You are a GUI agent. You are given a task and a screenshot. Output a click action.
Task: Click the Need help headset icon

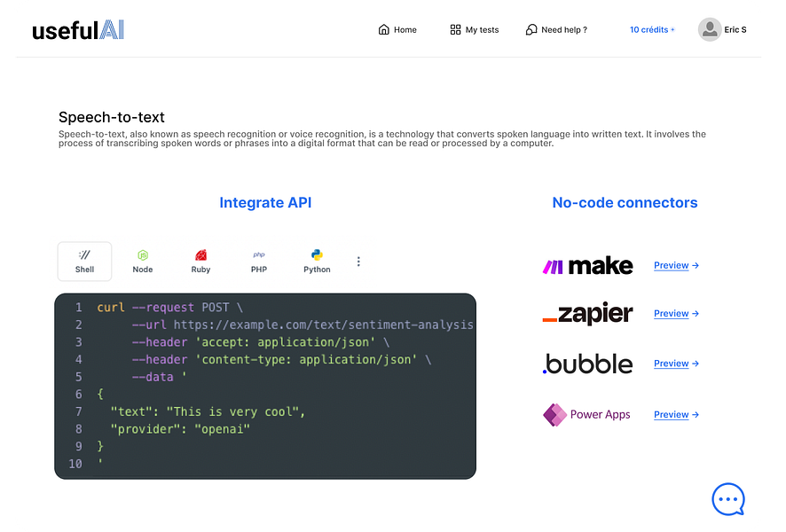coord(531,29)
